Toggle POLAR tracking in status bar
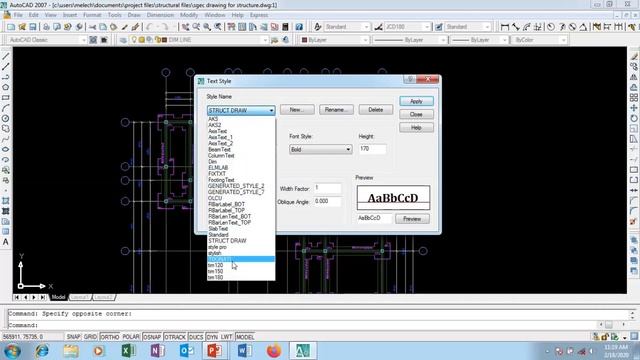The height and width of the screenshot is (360, 640). [x=131, y=337]
